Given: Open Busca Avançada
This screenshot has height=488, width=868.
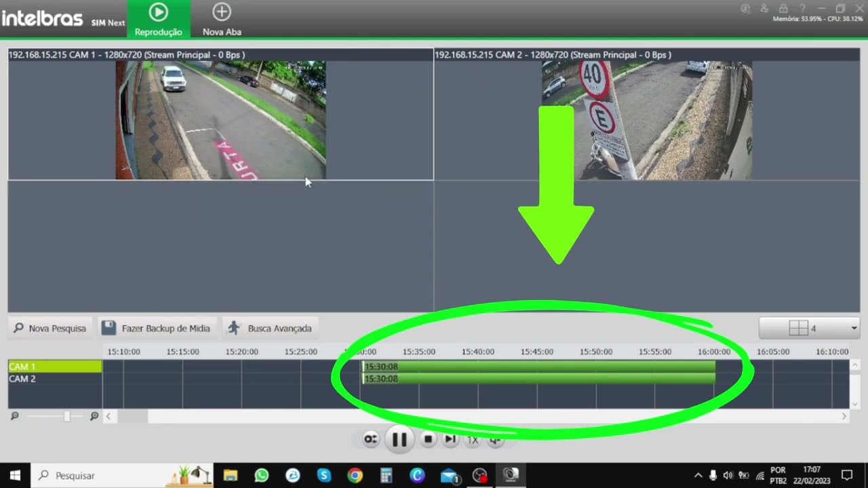Looking at the screenshot, I should pos(270,328).
